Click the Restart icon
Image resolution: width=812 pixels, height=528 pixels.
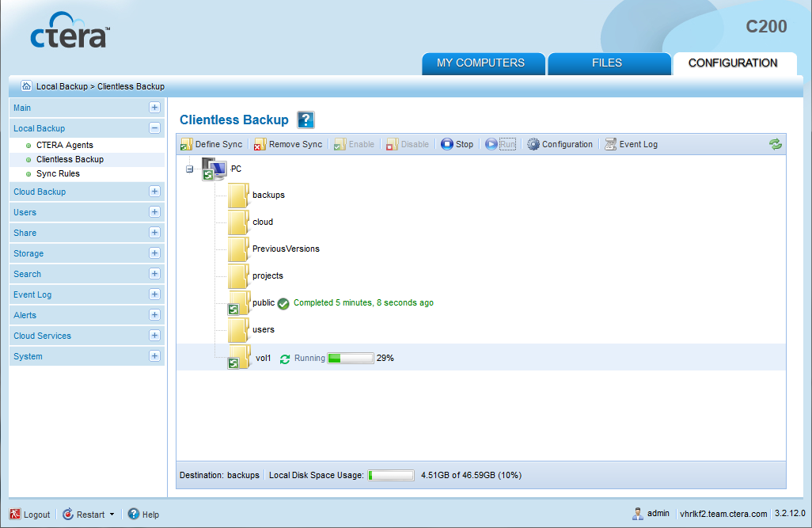click(68, 514)
